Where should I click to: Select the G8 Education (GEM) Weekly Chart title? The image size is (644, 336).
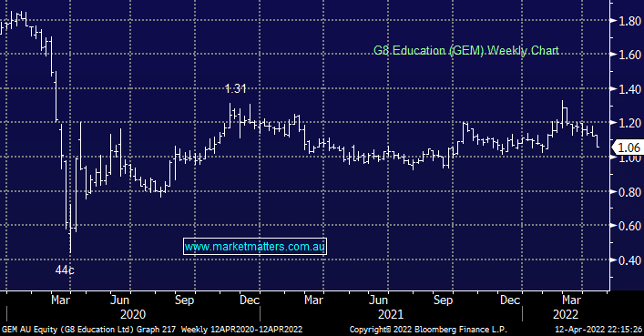tap(465, 50)
